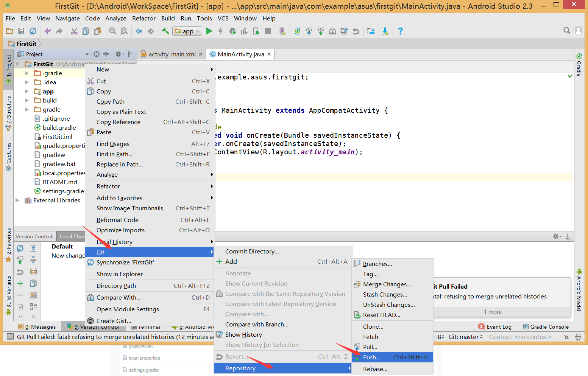Click the Open folder toolbar icon
Image resolution: width=588 pixels, height=376 pixels.
pos(9,31)
